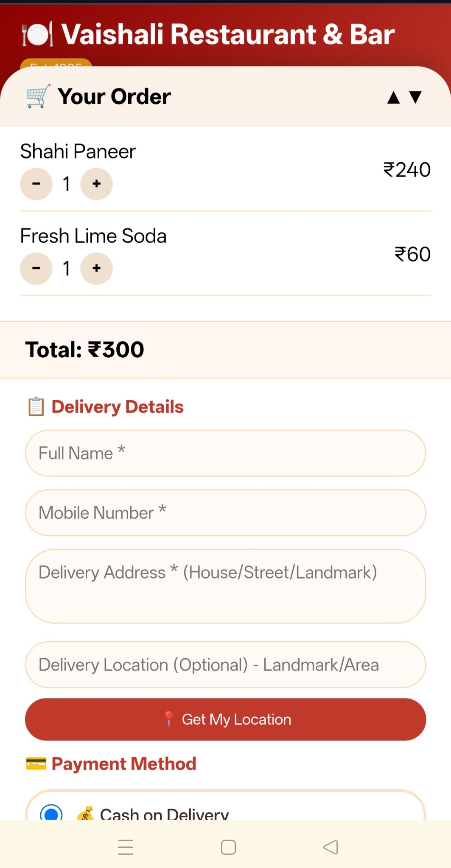Select the Cash on Delivery radio button

tap(51, 813)
